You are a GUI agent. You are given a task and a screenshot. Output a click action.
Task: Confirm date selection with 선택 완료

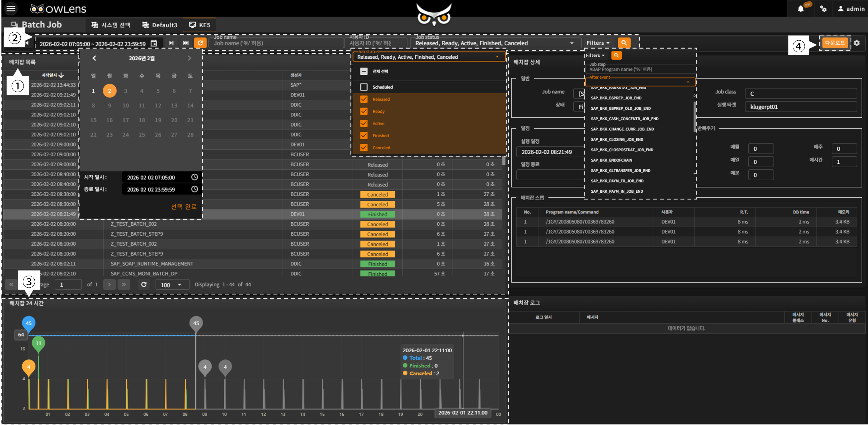pos(183,206)
